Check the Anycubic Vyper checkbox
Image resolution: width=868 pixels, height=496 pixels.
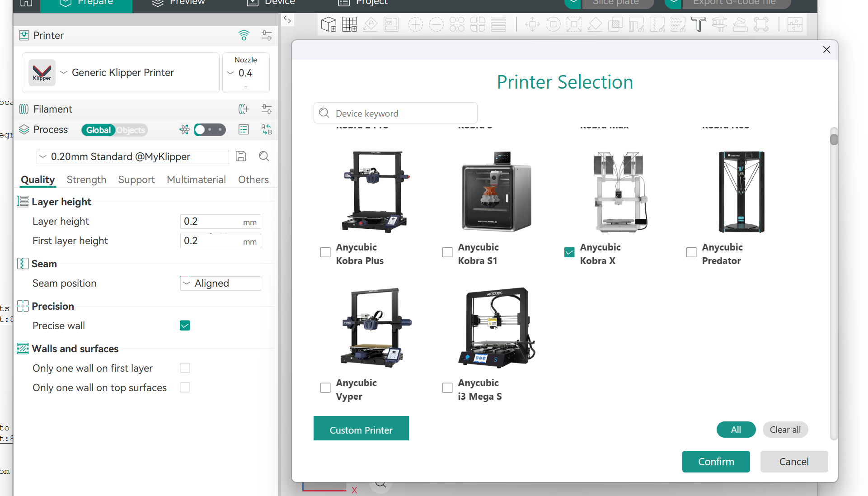click(x=325, y=388)
